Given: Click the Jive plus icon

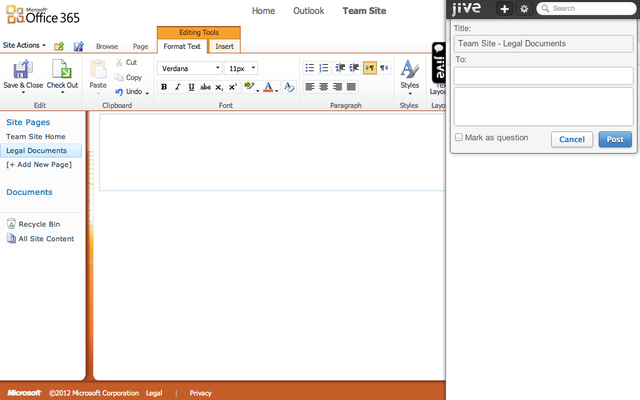Looking at the screenshot, I should tap(504, 9).
